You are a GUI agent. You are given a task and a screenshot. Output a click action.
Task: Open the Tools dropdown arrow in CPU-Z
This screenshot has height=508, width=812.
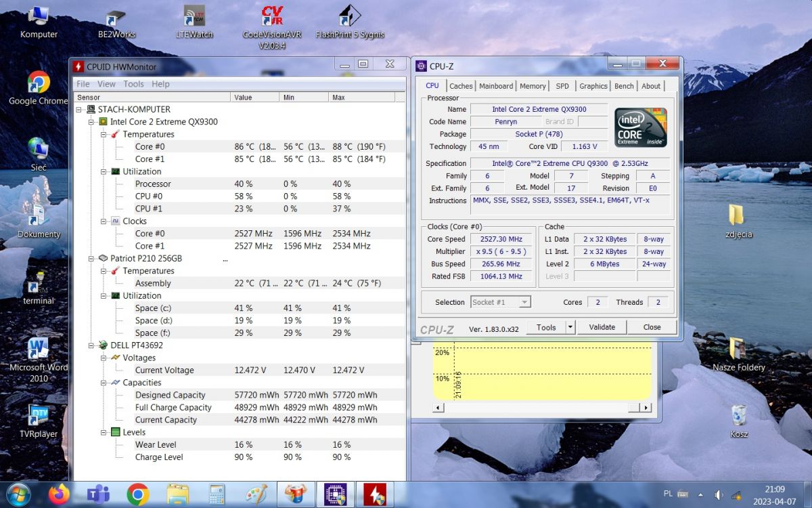pos(570,327)
